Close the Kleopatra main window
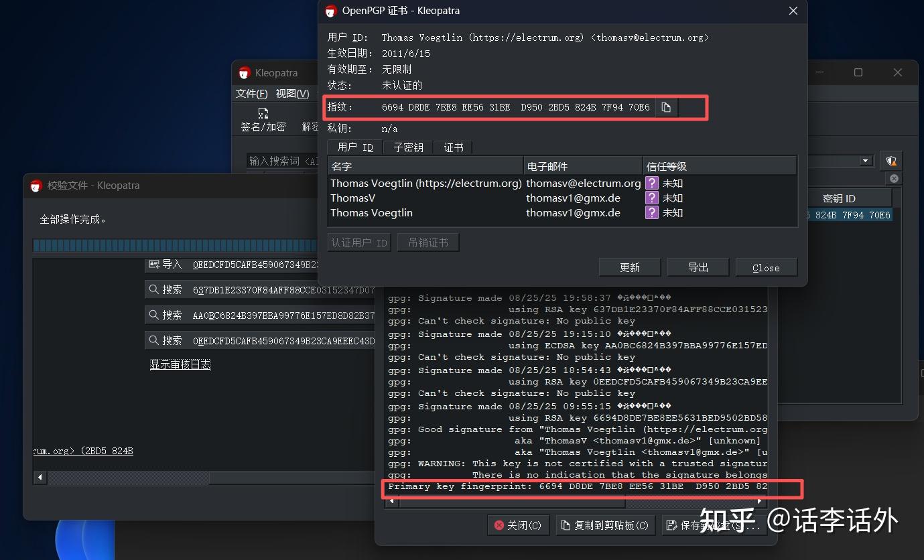The height and width of the screenshot is (560, 924). (x=898, y=72)
